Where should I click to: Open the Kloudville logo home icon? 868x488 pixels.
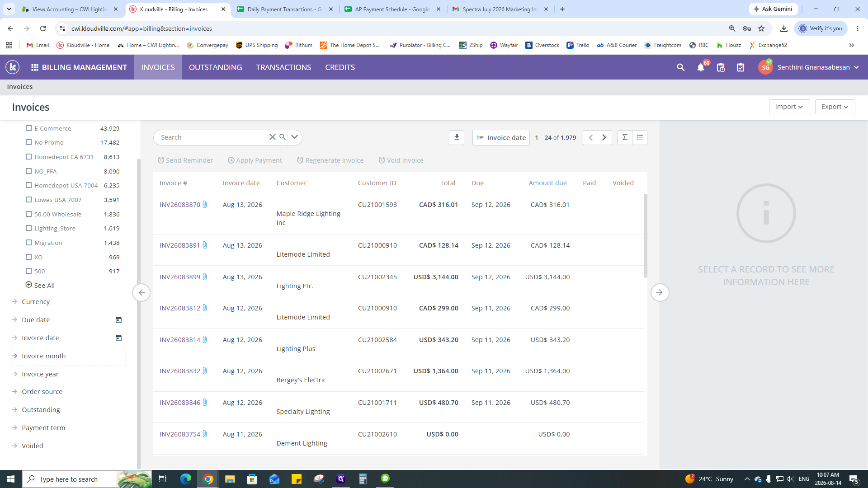point(13,67)
